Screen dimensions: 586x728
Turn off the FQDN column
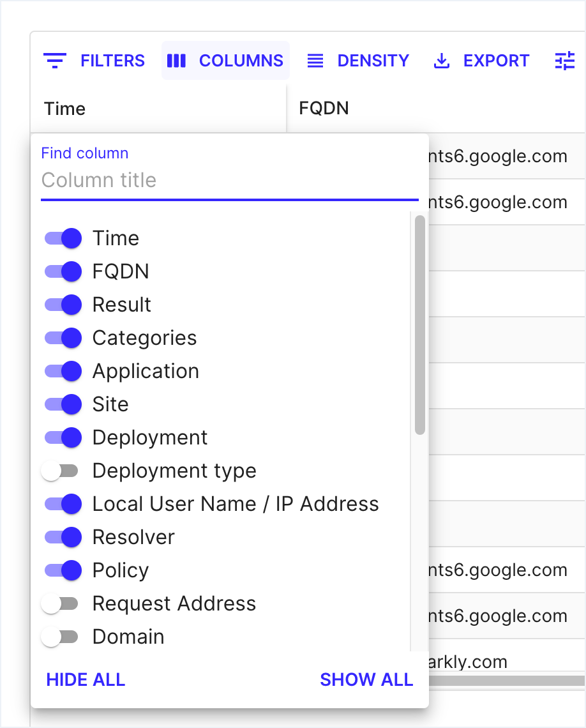pos(62,271)
